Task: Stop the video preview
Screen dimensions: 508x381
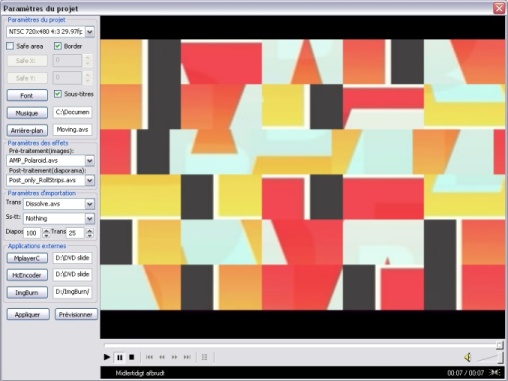Action: (132, 357)
